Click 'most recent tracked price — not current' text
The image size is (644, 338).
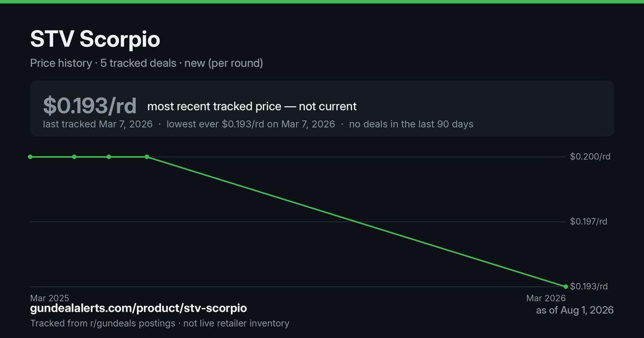(252, 106)
